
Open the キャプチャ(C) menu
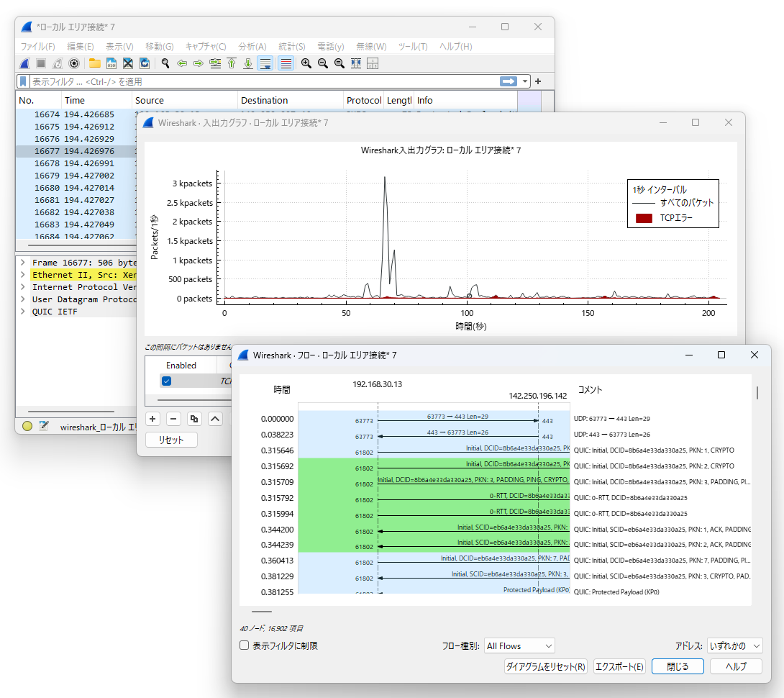pyautogui.click(x=206, y=47)
